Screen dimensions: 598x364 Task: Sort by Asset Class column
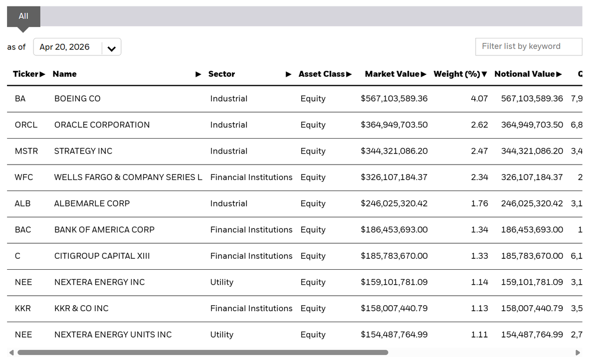tap(325, 74)
